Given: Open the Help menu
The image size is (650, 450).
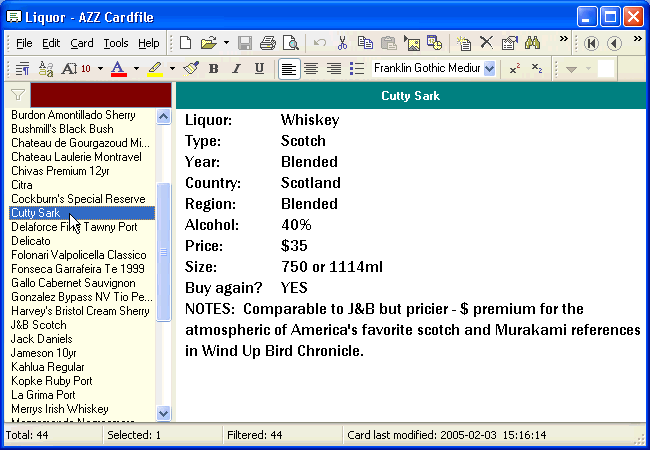Looking at the screenshot, I should (x=149, y=43).
